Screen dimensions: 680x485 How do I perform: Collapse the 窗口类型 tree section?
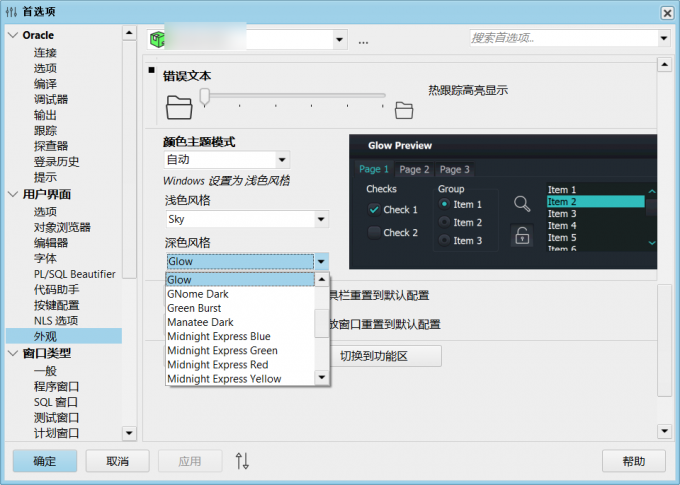click(x=13, y=354)
